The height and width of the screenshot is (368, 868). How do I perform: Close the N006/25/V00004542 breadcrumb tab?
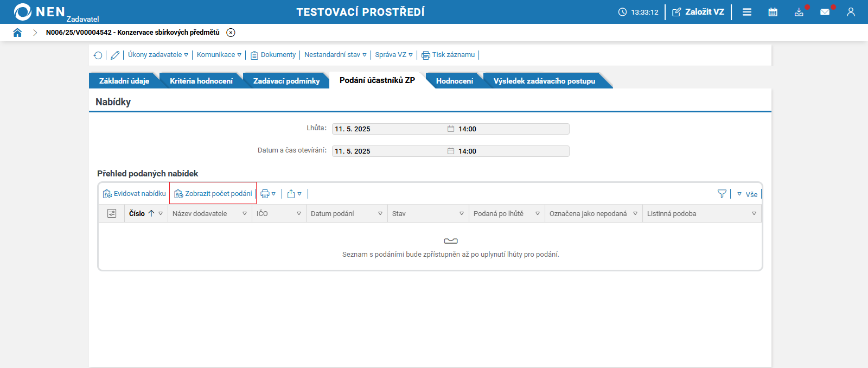(231, 33)
